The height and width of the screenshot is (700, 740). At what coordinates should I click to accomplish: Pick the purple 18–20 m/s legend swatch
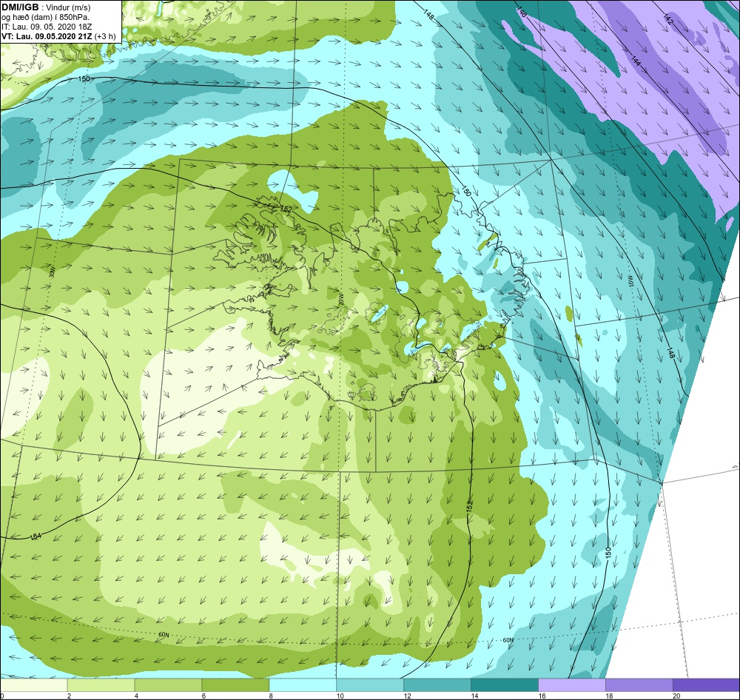(639, 684)
